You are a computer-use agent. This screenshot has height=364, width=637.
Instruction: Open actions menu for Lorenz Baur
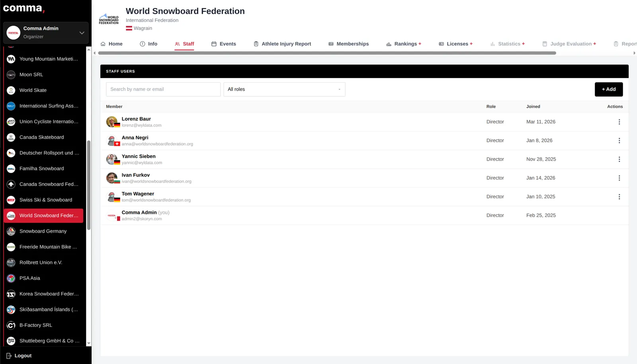tap(619, 122)
